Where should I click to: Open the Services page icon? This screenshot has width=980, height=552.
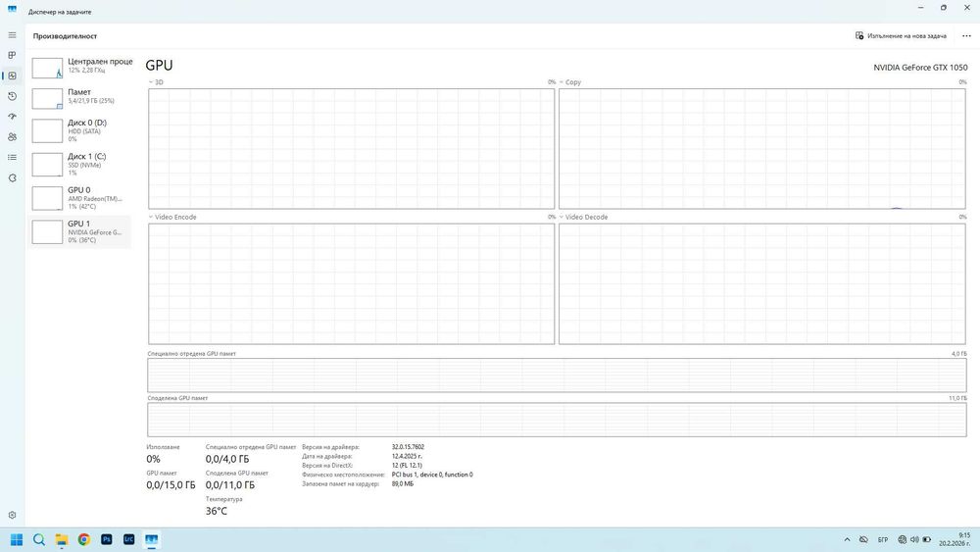coord(12,178)
